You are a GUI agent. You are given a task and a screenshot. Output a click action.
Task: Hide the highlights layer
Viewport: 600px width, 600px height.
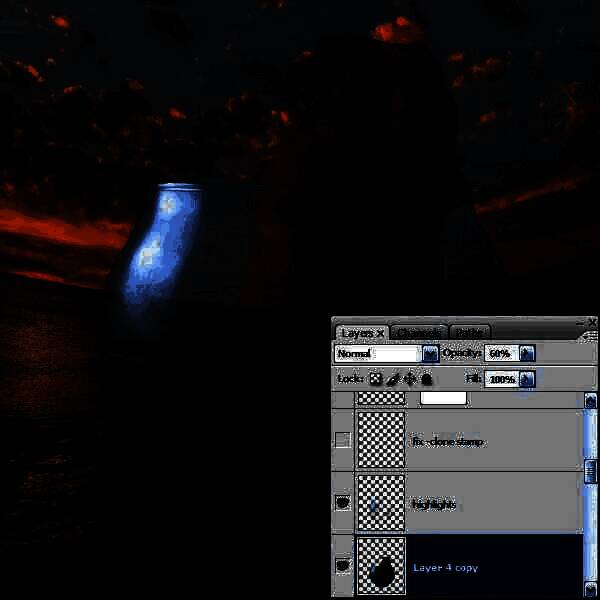(343, 504)
